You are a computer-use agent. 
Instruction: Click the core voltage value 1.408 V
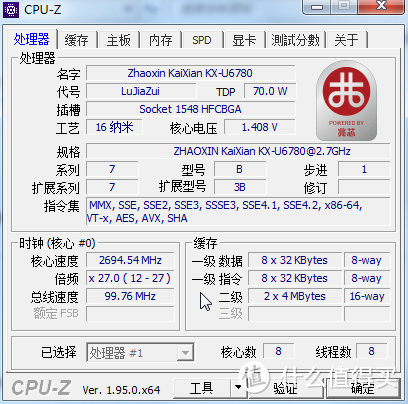260,127
